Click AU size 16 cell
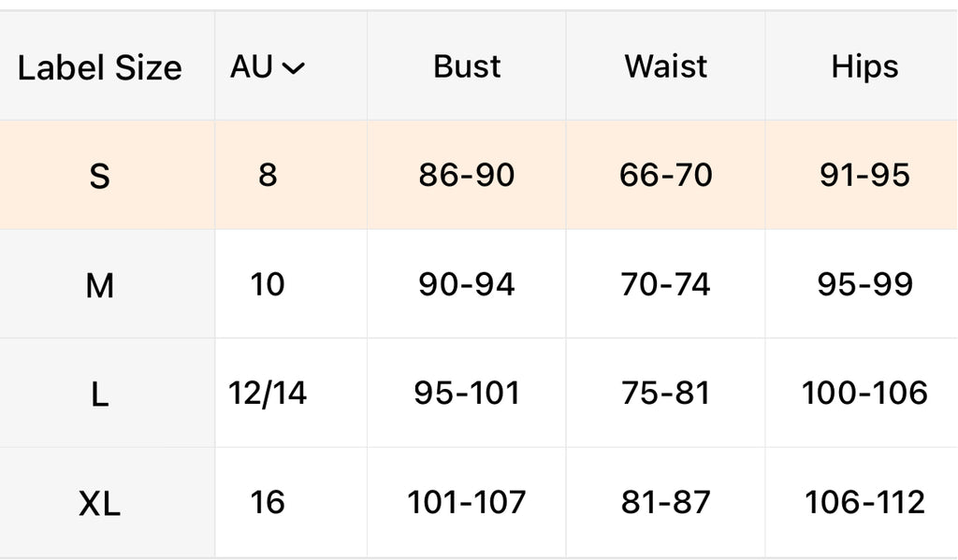 coord(268,503)
